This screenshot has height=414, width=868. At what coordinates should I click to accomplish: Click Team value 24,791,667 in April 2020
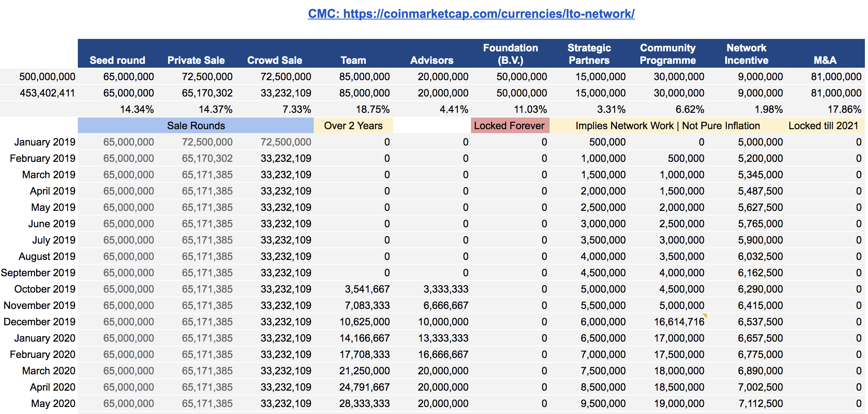pyautogui.click(x=365, y=387)
